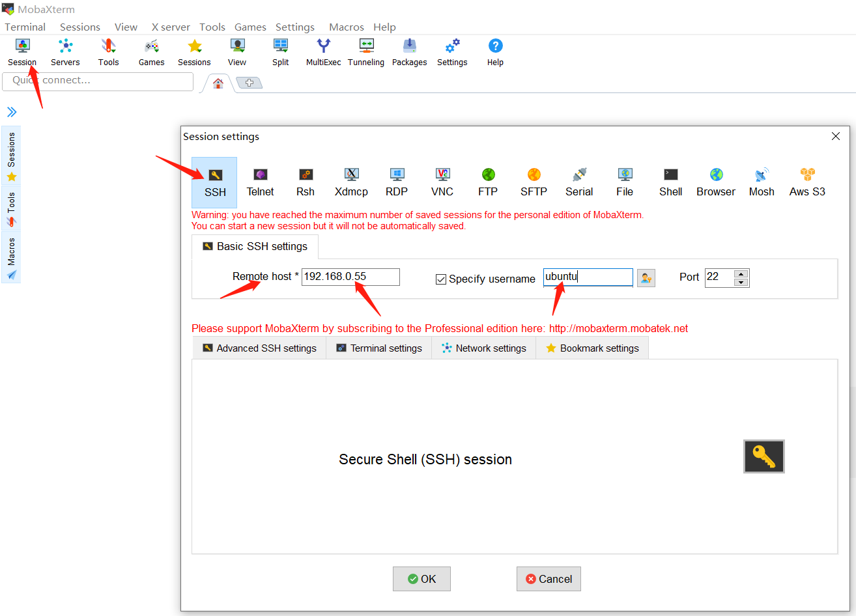The width and height of the screenshot is (856, 616).
Task: Select the Telnet session type
Action: [260, 182]
